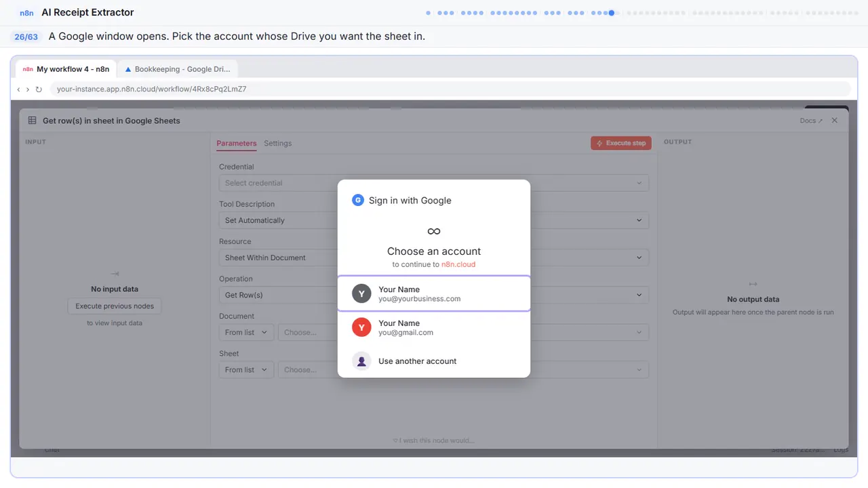868x488 pixels.
Task: Click the Execute step button
Action: 621,143
